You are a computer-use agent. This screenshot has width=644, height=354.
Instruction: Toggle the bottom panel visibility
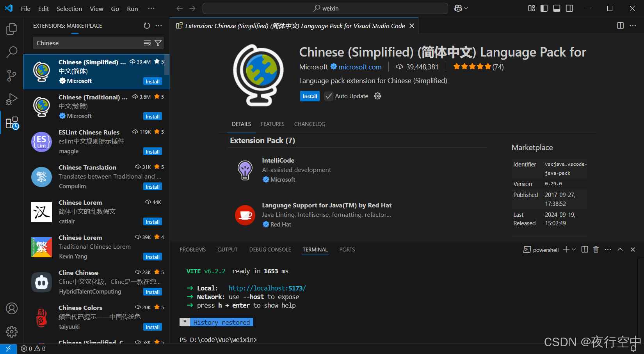point(557,8)
